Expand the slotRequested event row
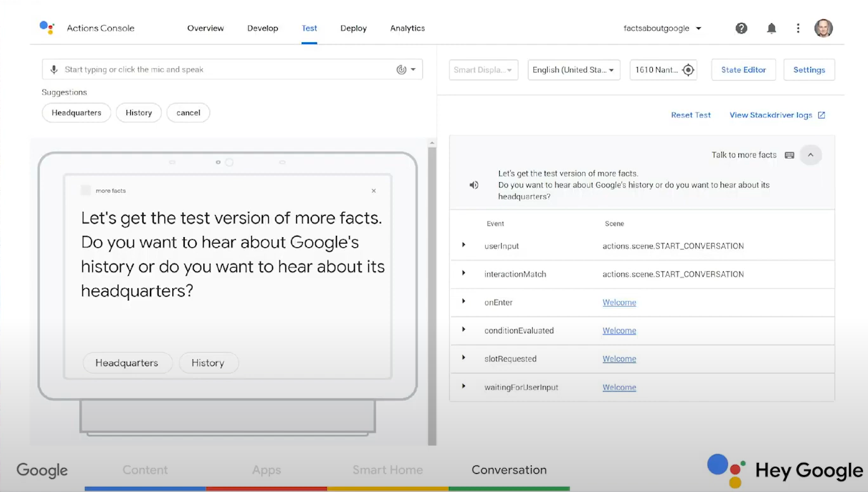 [464, 359]
